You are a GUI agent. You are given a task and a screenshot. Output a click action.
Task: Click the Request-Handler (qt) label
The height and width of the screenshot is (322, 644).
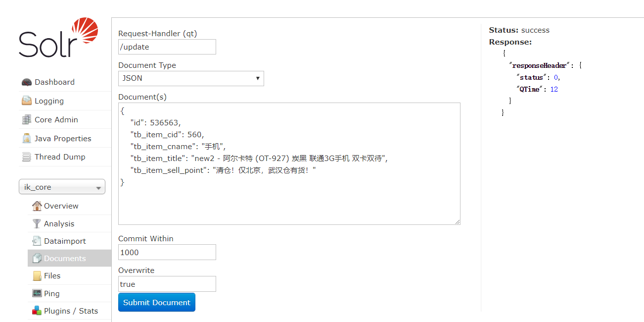[x=158, y=34]
